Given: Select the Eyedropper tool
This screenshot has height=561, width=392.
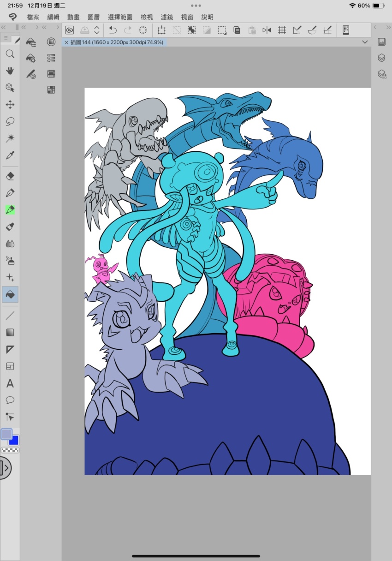Looking at the screenshot, I should (x=10, y=155).
